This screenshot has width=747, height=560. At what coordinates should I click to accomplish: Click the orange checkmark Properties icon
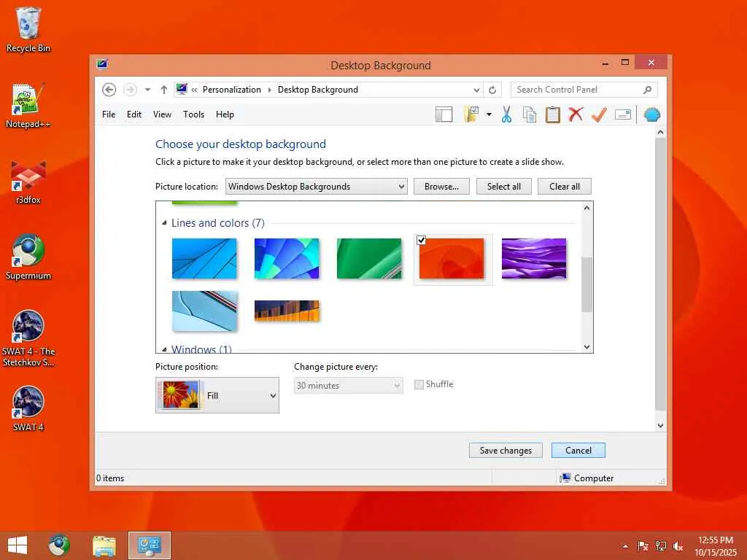(x=600, y=114)
